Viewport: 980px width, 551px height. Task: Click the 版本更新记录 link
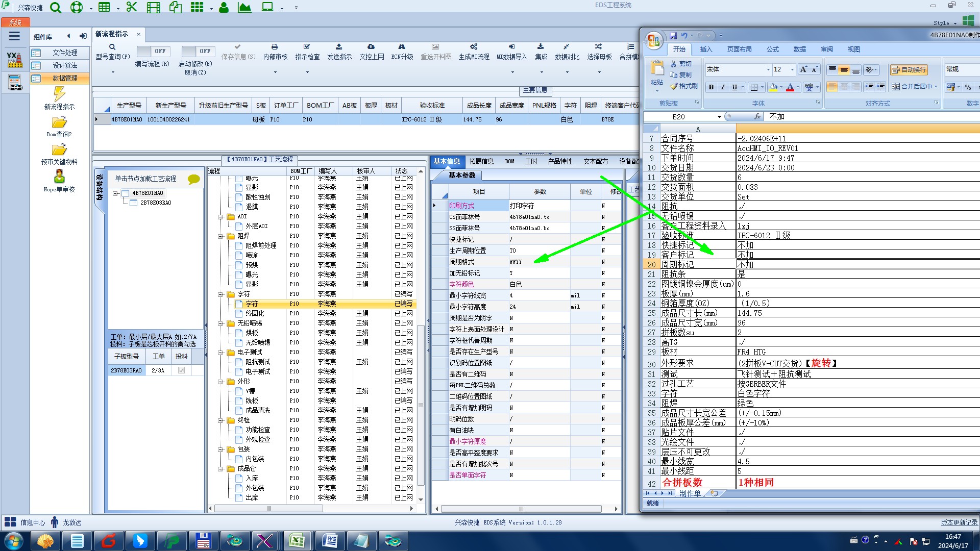(x=959, y=522)
